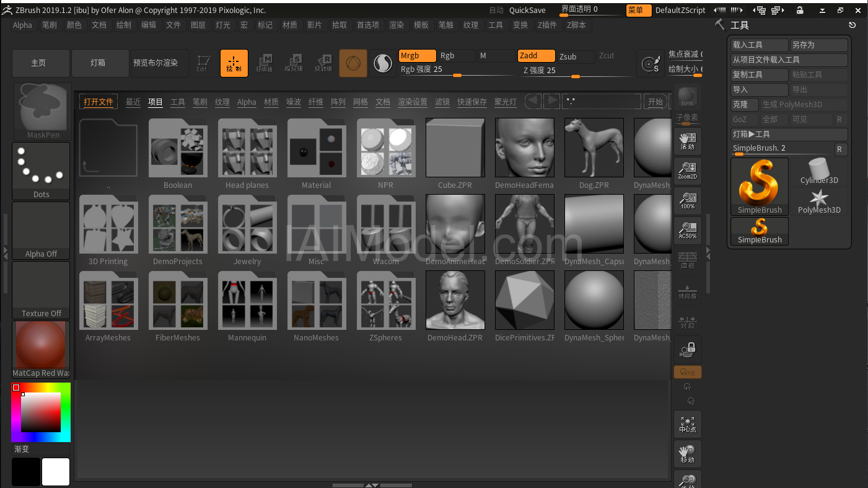
Task: Open the Alpha Off slot
Action: tap(42, 231)
